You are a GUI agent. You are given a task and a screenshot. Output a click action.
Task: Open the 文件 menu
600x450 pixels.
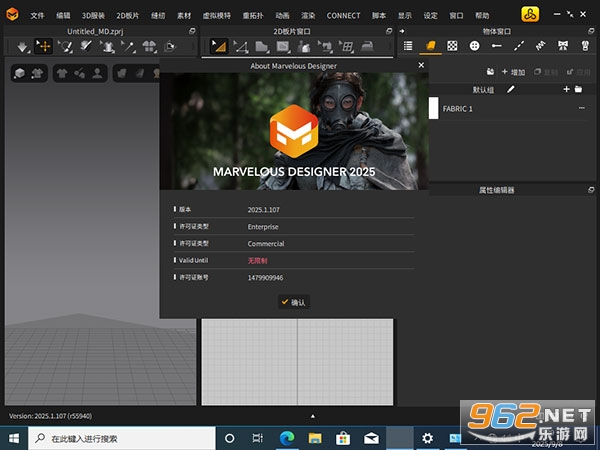(x=37, y=15)
